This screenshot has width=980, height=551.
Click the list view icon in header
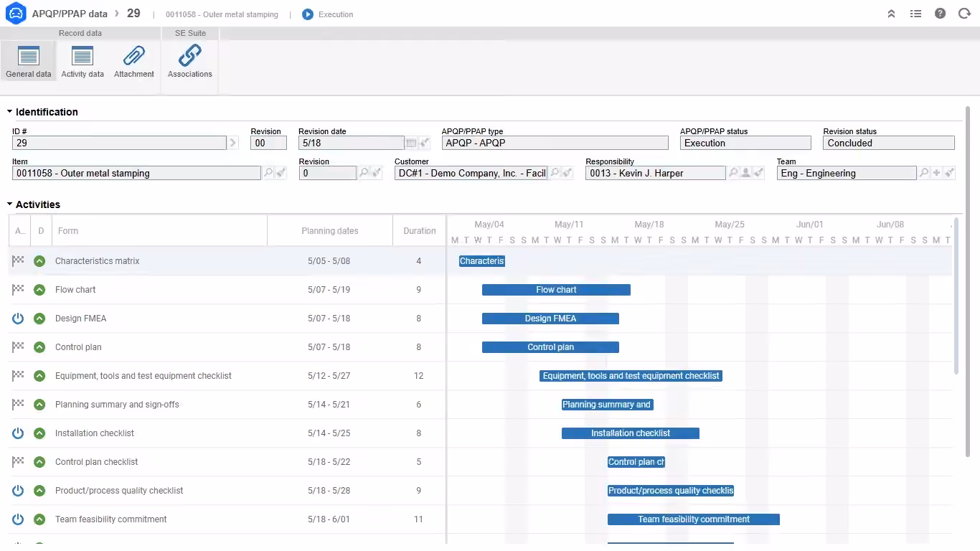(x=915, y=14)
